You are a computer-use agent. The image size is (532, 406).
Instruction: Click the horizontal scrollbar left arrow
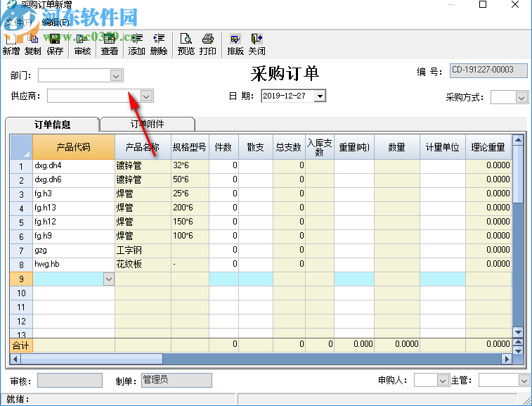(x=15, y=359)
